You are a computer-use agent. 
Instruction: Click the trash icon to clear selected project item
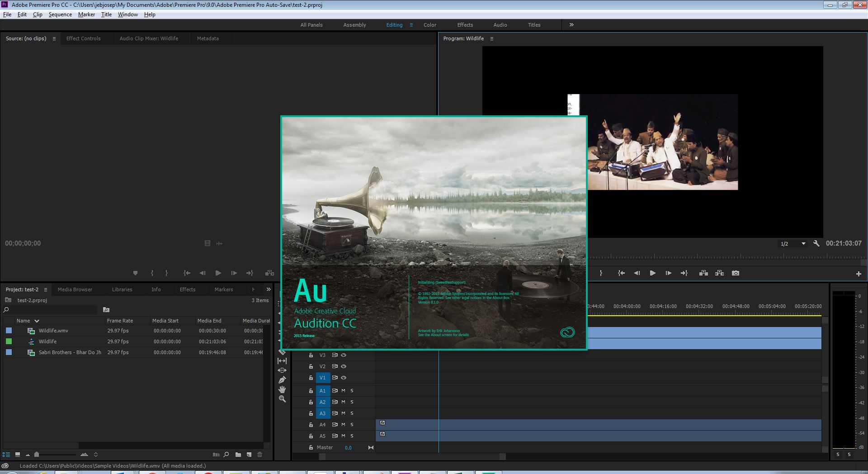pos(260,455)
